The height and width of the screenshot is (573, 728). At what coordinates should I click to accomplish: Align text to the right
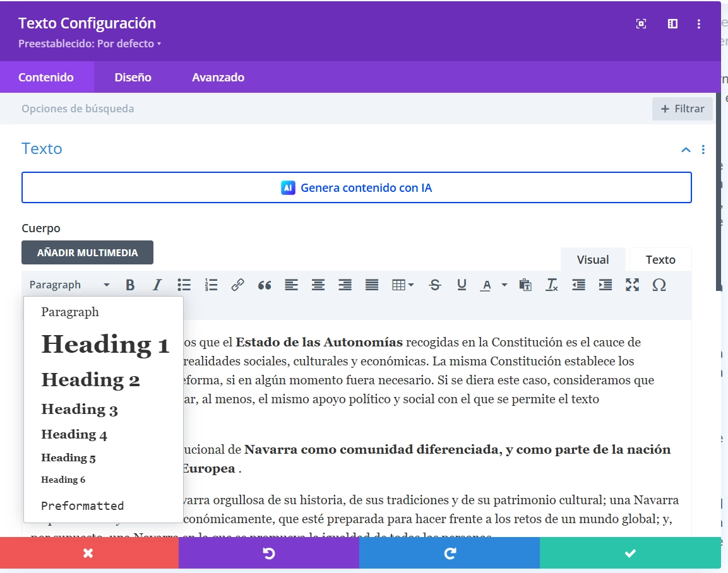345,285
